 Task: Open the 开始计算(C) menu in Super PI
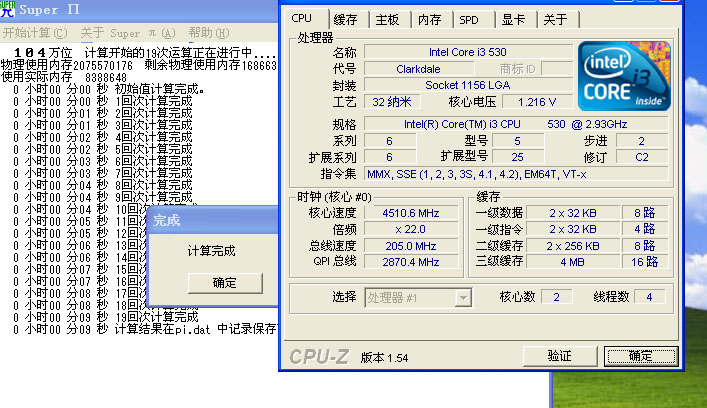(x=35, y=33)
